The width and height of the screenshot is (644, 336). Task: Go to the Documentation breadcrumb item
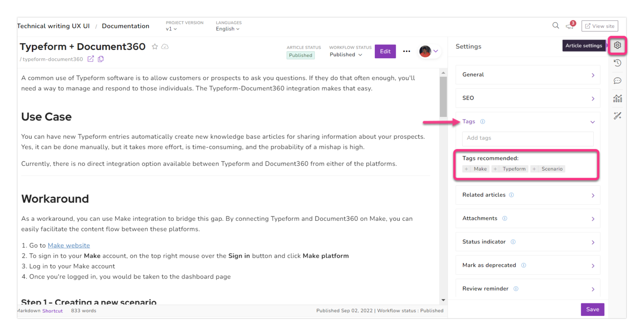pos(125,26)
